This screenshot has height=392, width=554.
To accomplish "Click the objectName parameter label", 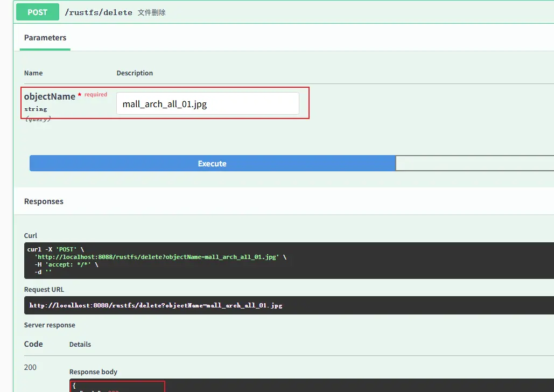I will [50, 96].
